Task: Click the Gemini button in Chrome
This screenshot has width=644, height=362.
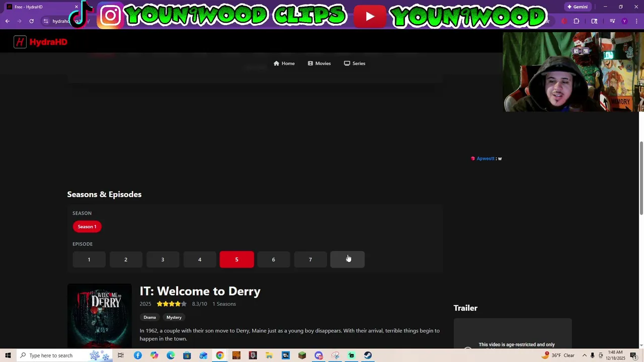Action: click(577, 7)
